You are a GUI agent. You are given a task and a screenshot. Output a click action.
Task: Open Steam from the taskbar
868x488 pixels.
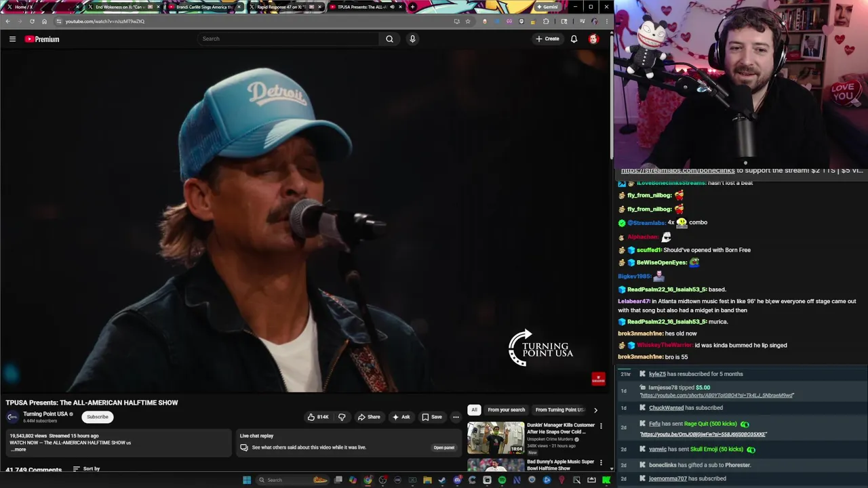point(442,480)
